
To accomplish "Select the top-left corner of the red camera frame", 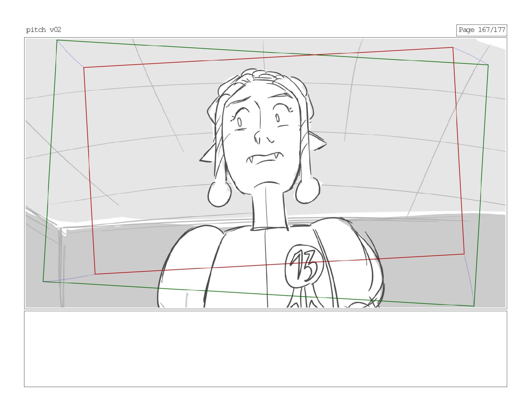I will pyautogui.click(x=84, y=67).
